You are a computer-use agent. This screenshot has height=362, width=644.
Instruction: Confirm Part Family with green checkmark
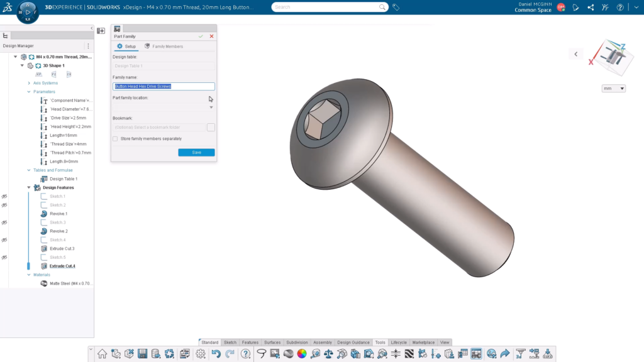201,36
